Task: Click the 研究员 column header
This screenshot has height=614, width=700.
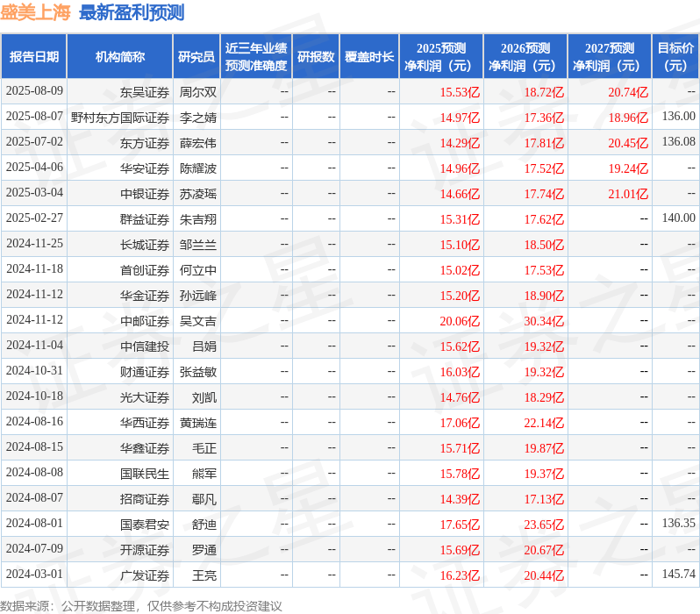Action: click(x=196, y=57)
